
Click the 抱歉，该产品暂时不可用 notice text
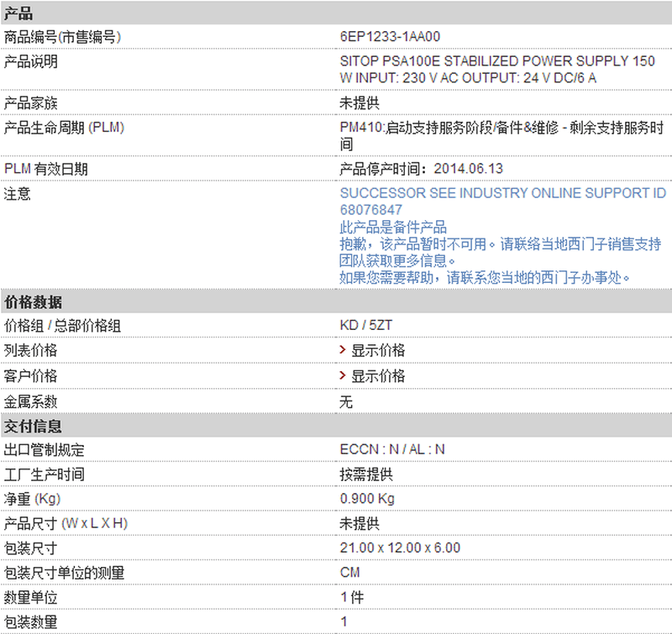point(500,252)
